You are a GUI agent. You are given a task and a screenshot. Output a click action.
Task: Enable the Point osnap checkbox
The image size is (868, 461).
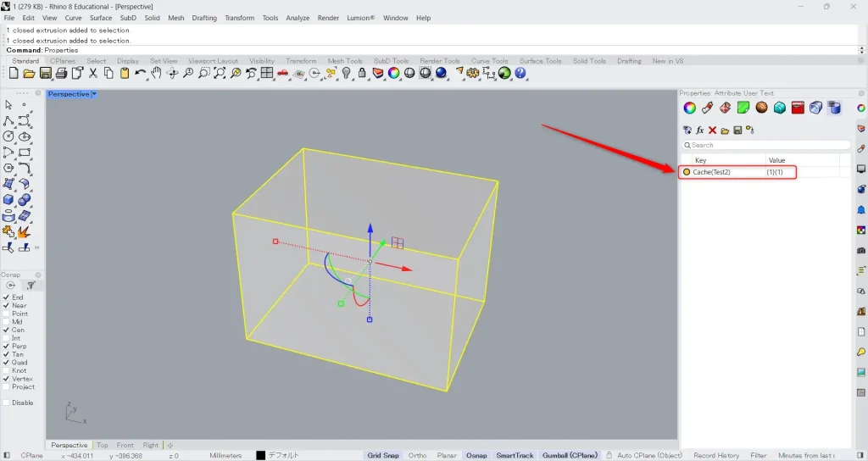[x=8, y=314]
